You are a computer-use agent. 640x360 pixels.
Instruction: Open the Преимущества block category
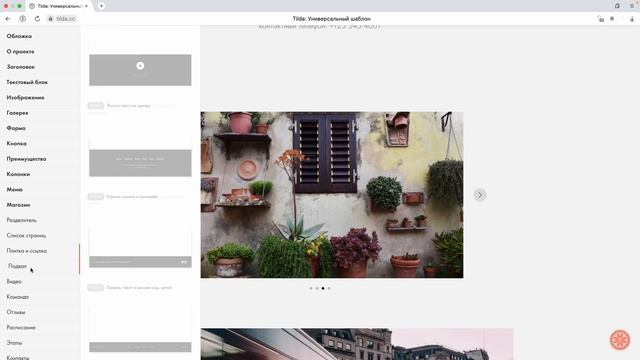click(26, 159)
